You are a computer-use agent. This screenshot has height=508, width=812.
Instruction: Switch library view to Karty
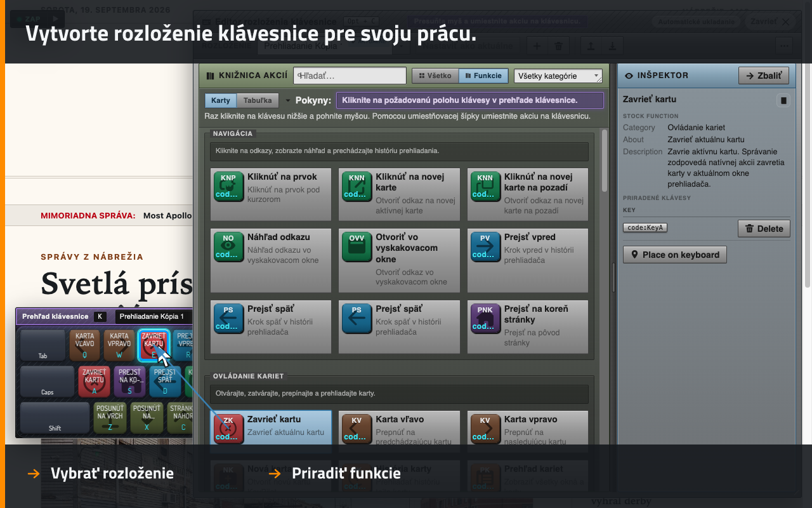click(221, 100)
